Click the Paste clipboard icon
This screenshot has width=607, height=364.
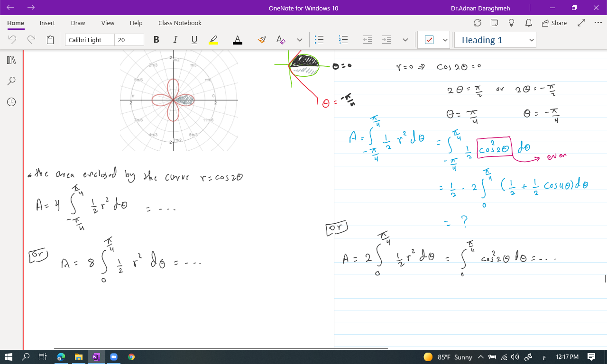(x=50, y=40)
